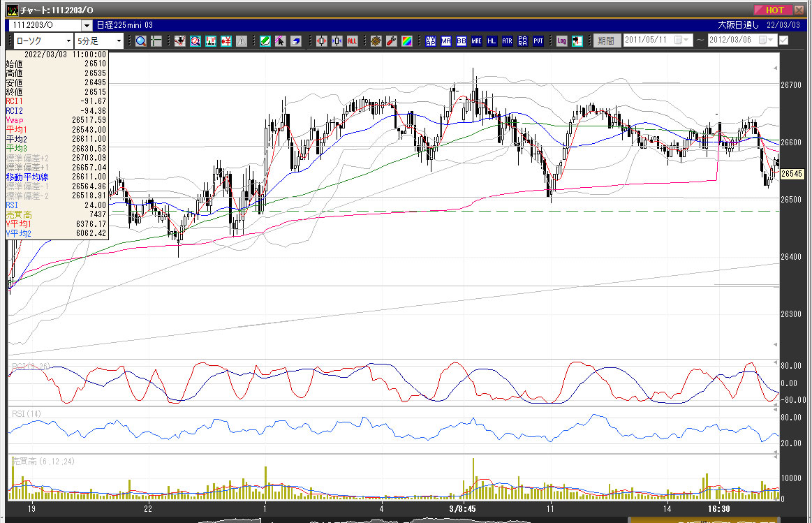Click the magnifier zoom icon

141,41
